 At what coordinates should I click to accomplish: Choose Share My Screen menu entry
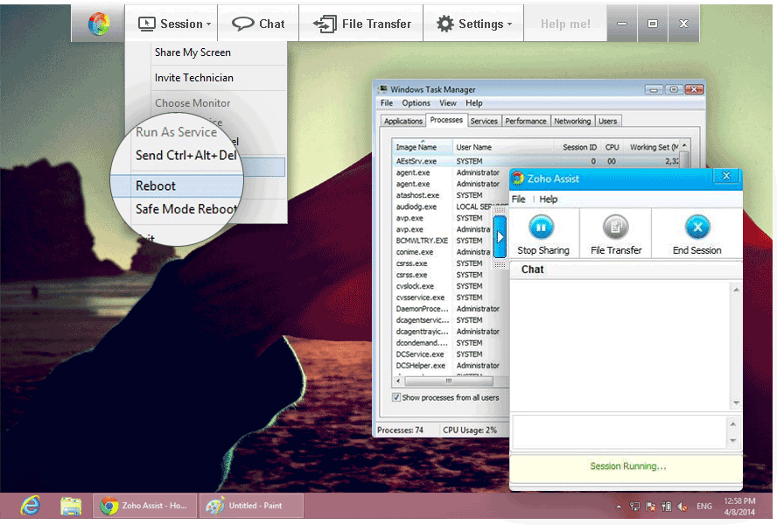click(x=192, y=52)
